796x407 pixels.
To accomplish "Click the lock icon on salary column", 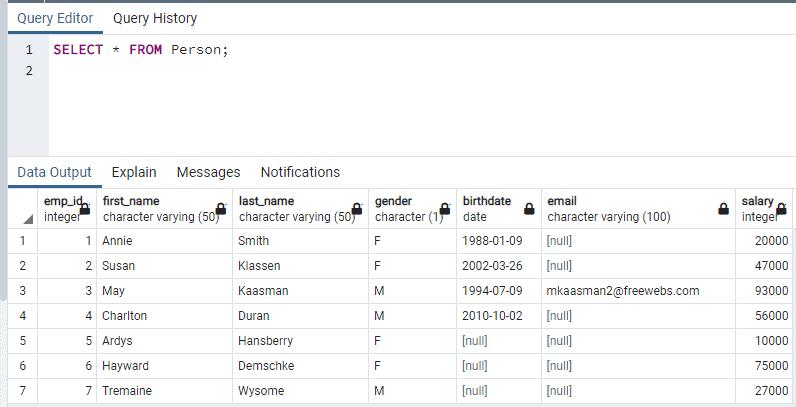I will (783, 209).
